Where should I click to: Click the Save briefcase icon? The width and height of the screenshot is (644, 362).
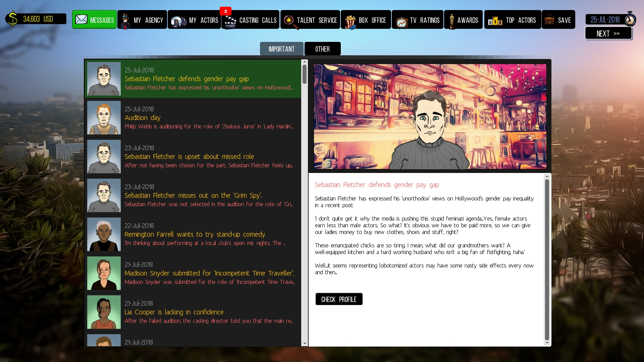pyautogui.click(x=549, y=20)
